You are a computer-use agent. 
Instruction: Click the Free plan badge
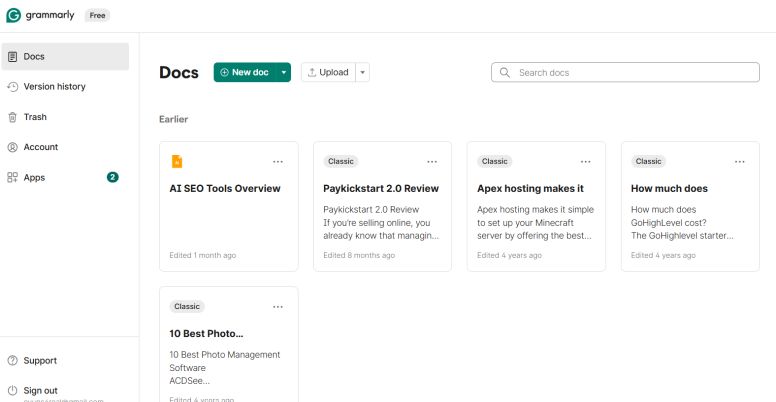pyautogui.click(x=97, y=15)
